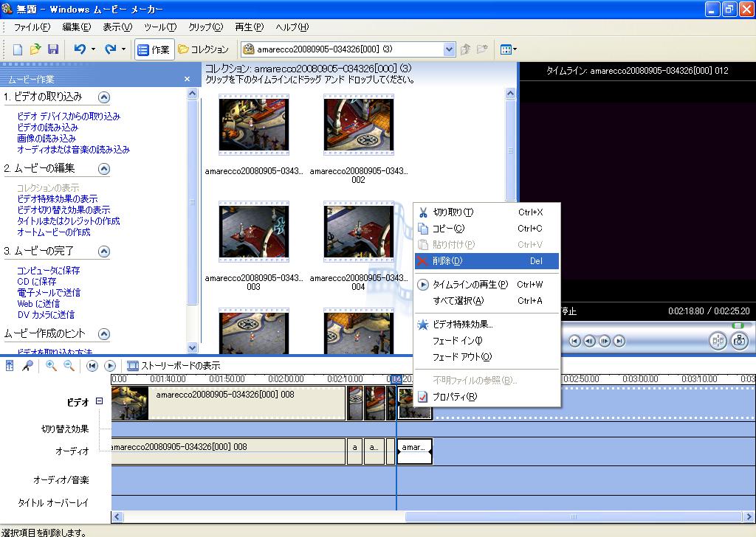756x537 pixels.
Task: Open the redo history dropdown arrow
Action: 123,49
